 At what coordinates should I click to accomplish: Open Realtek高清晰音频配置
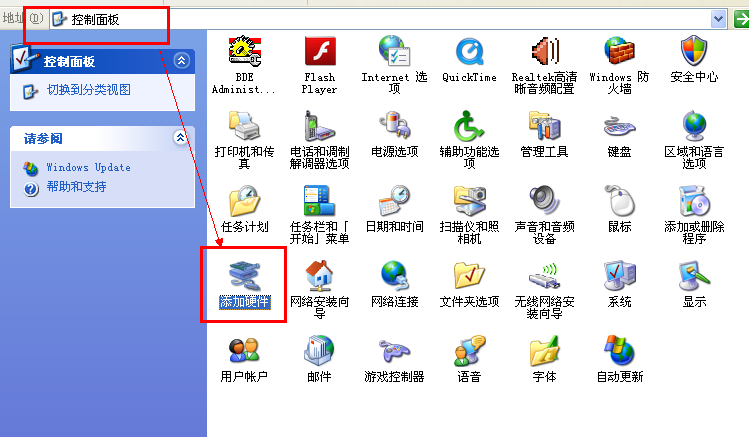544,51
